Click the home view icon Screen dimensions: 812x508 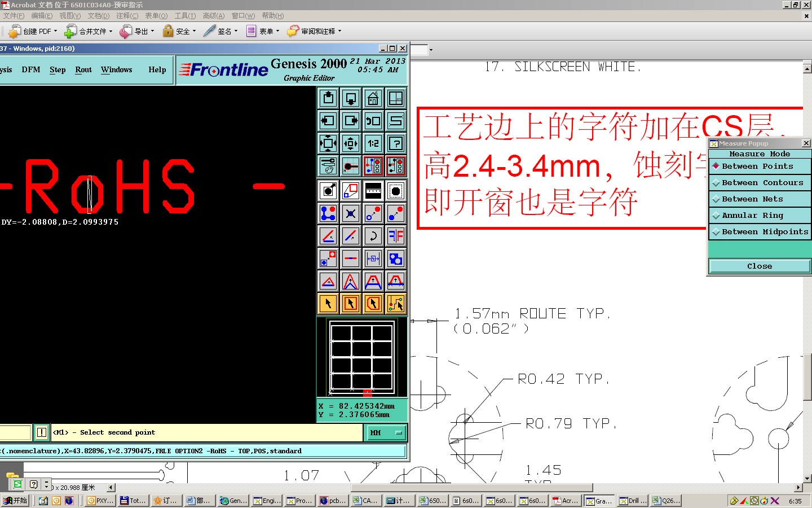(373, 98)
